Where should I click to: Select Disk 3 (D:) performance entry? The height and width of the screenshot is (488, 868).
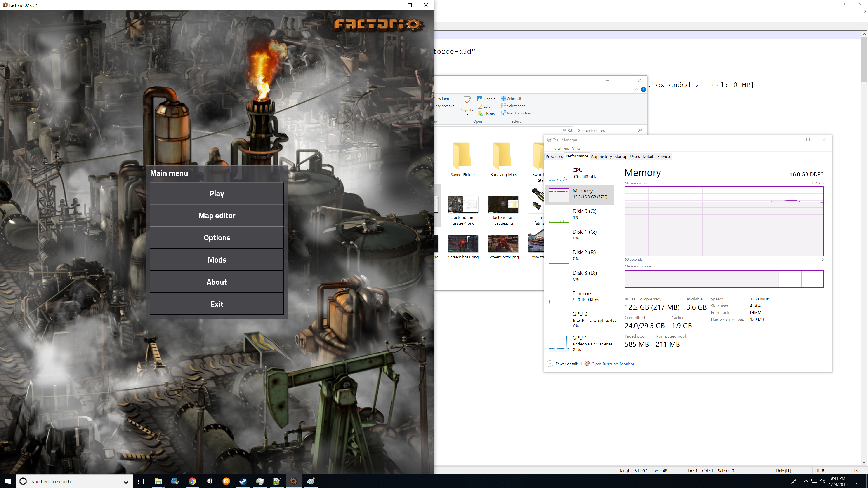pyautogui.click(x=580, y=277)
